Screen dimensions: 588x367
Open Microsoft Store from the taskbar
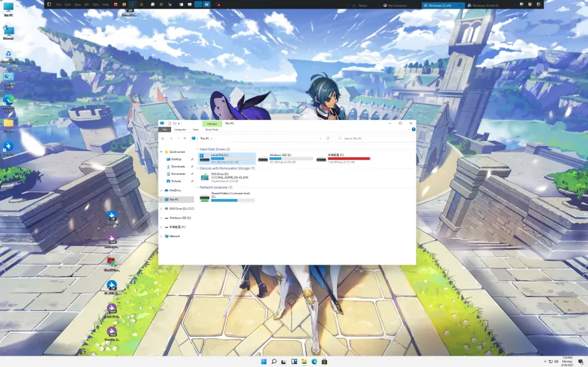pos(325,361)
